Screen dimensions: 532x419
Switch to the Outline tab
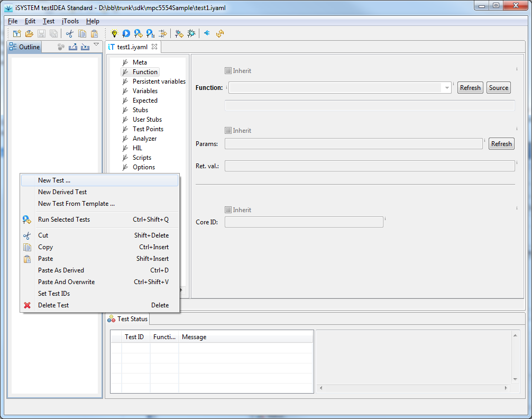[x=24, y=47]
